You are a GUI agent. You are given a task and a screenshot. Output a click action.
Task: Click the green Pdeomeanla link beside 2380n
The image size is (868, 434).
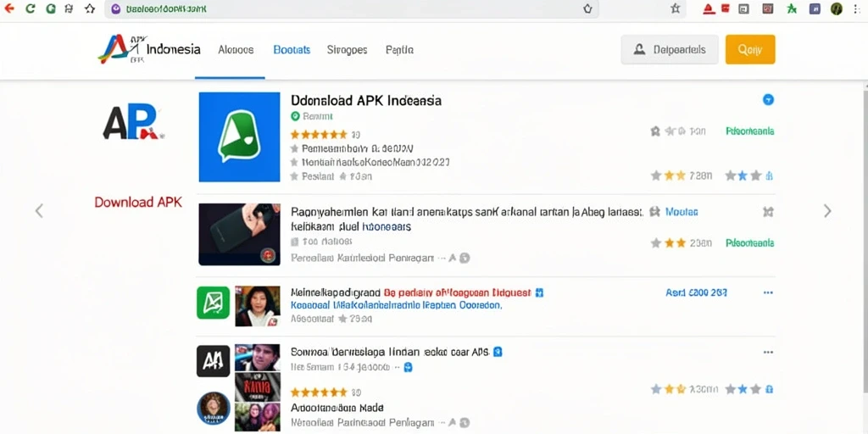pyautogui.click(x=749, y=242)
